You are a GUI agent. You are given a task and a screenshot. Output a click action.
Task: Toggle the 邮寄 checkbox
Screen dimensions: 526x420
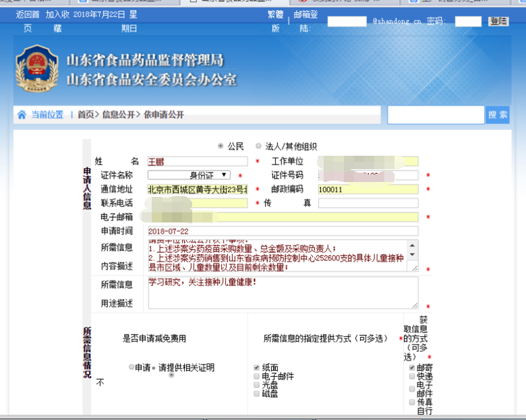(411, 368)
